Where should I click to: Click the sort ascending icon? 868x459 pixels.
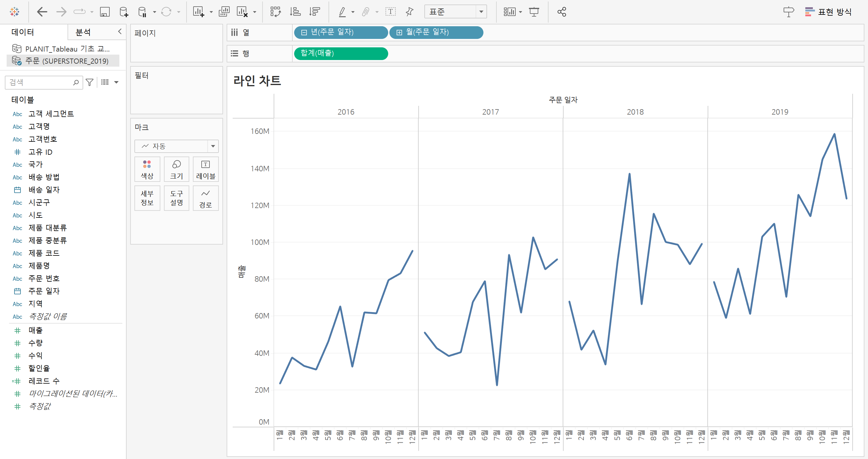[x=295, y=12]
